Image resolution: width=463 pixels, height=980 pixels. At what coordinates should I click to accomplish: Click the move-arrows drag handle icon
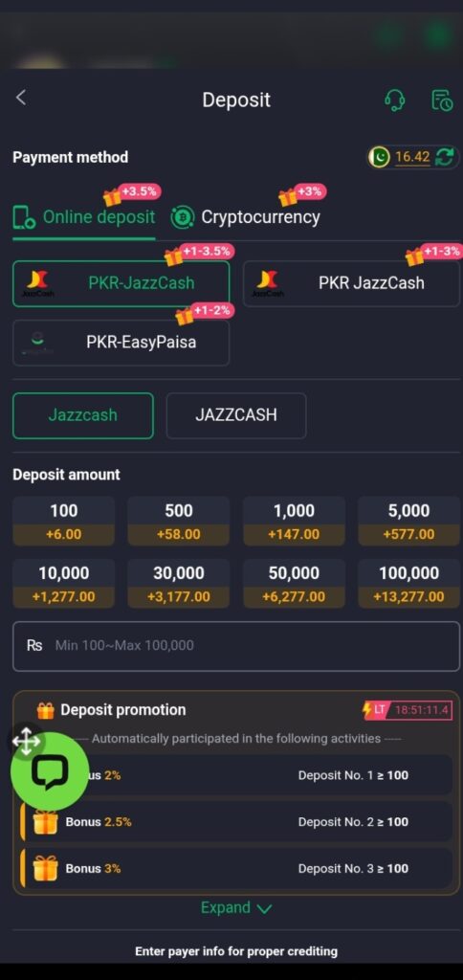(26, 742)
